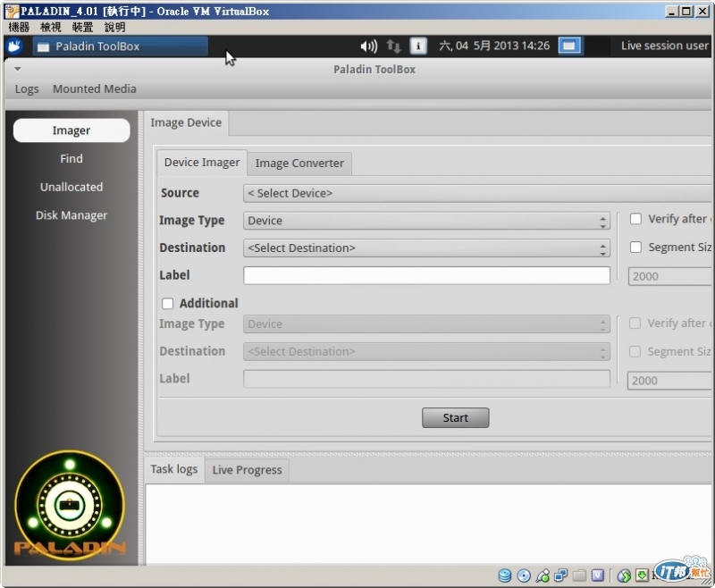Screen dimensions: 715x588
Task: Open VirtualBox 檢視 menu
Action: pos(51,28)
